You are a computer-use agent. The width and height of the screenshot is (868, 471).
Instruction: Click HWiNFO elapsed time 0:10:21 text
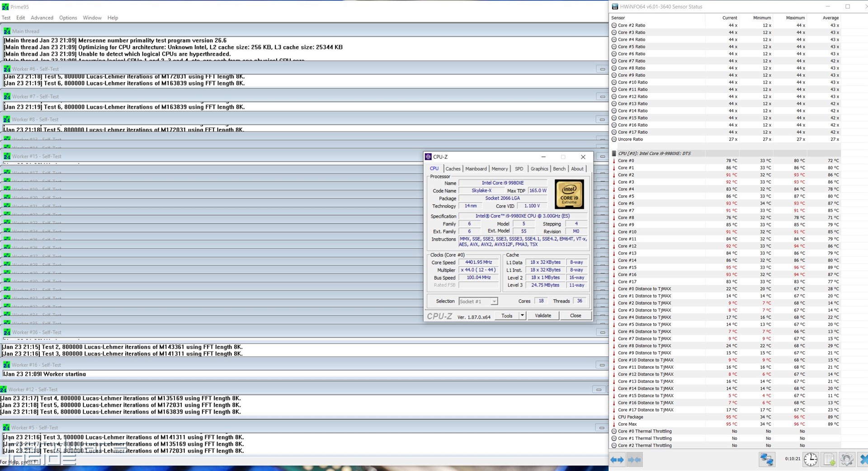793,459
